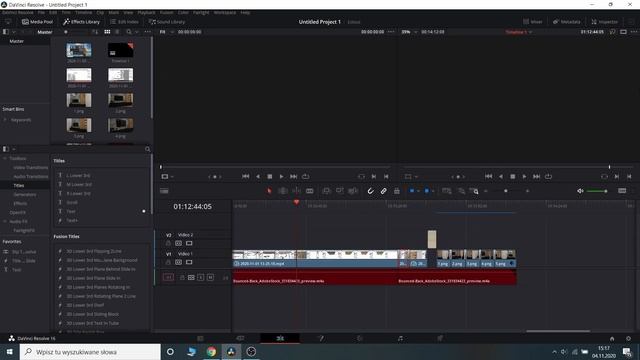640x360 pixels.
Task: Open the Help menu
Action: coord(245,13)
